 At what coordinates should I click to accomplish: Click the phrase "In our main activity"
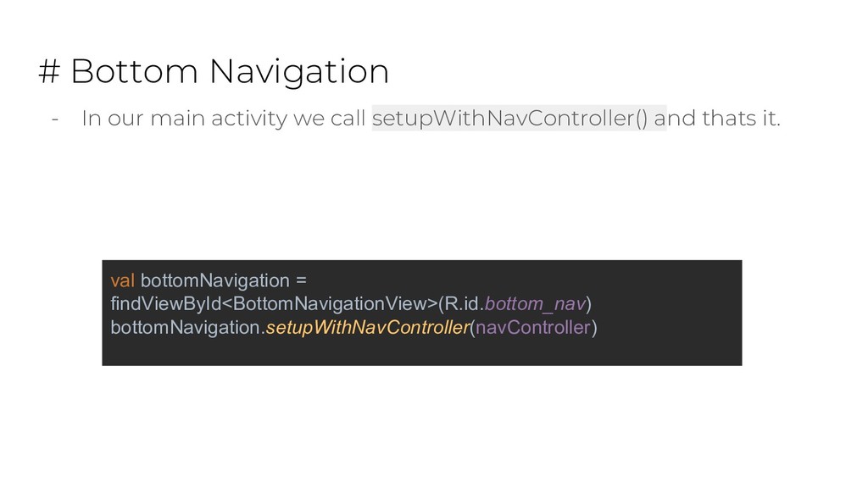click(184, 119)
